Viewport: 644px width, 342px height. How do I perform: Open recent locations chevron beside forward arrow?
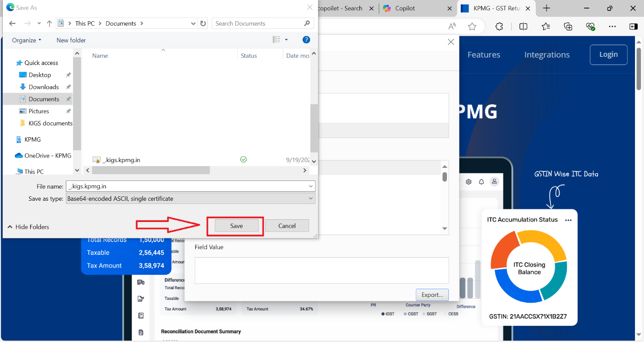(39, 23)
